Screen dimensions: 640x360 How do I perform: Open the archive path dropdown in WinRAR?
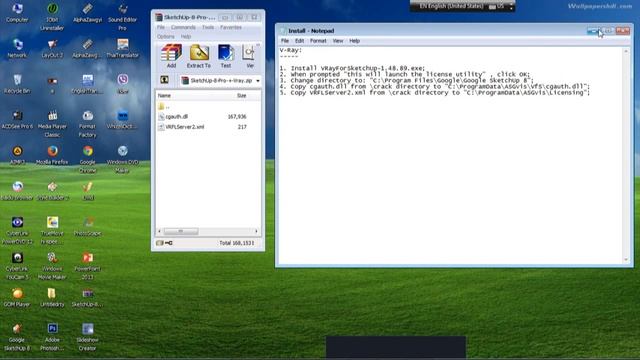pyautogui.click(x=258, y=80)
